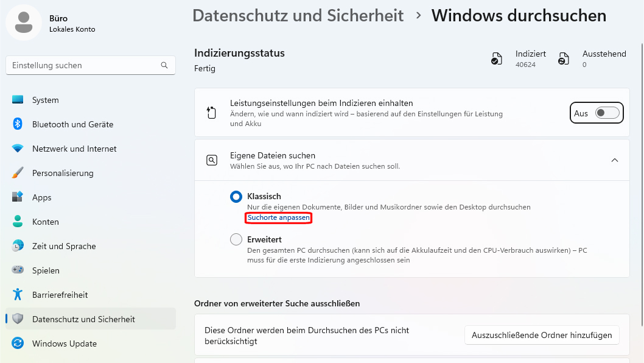644x363 pixels.
Task: Click the Büro user avatar icon
Action: [x=23, y=23]
